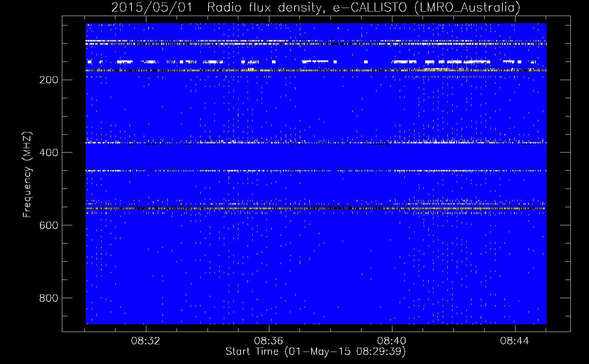
Task: Select the 08:36 time tick label
Action: (269, 341)
